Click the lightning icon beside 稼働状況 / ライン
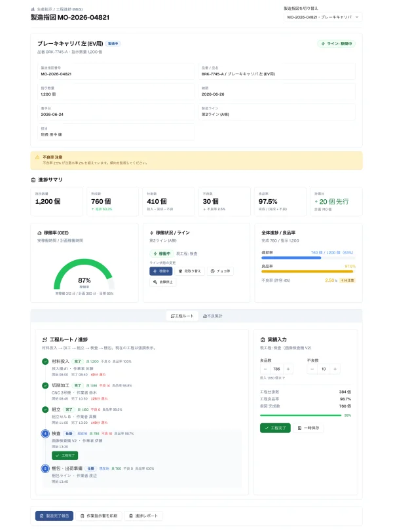 pyautogui.click(x=151, y=233)
